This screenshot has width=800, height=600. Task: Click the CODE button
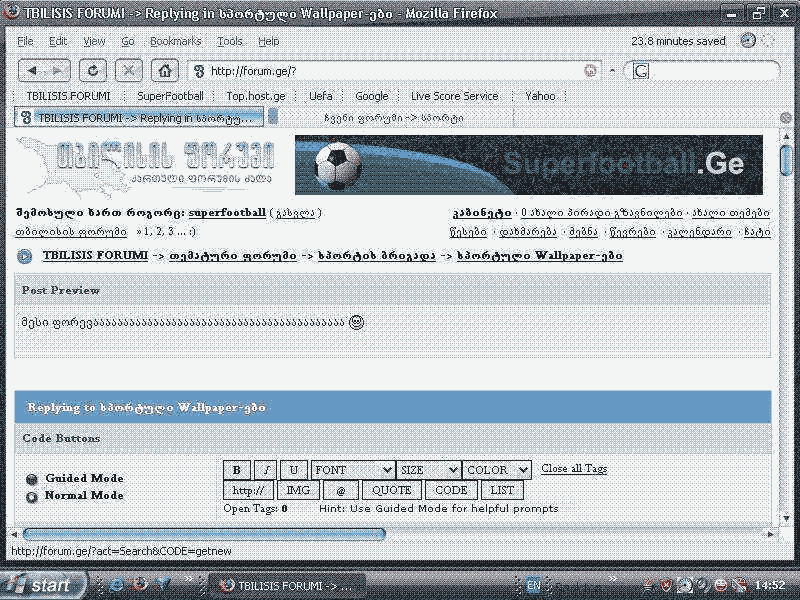tap(451, 490)
